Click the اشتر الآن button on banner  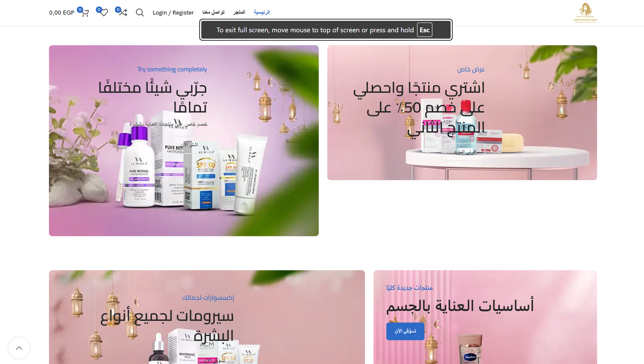[189, 145]
